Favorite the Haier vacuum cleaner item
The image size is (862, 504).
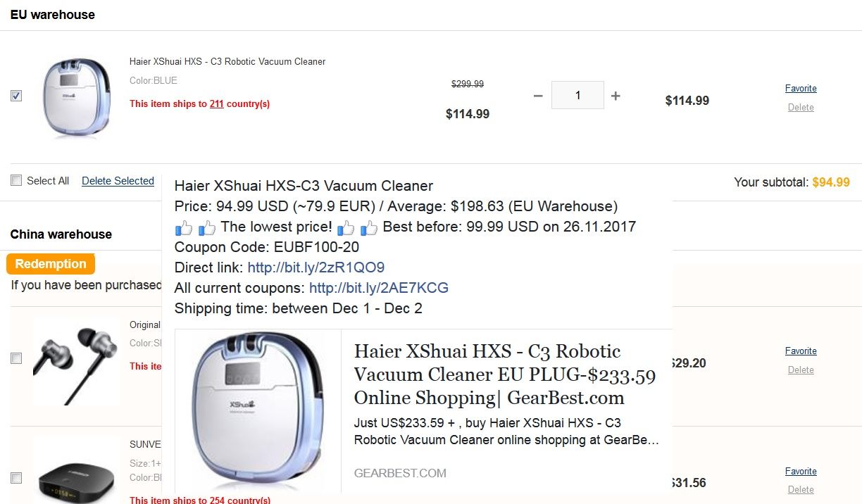tap(801, 89)
